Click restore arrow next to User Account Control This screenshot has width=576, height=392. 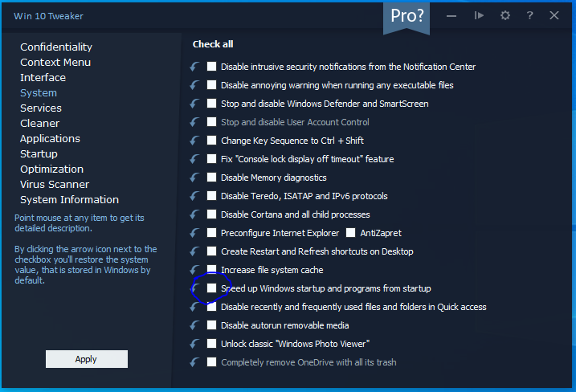point(194,122)
